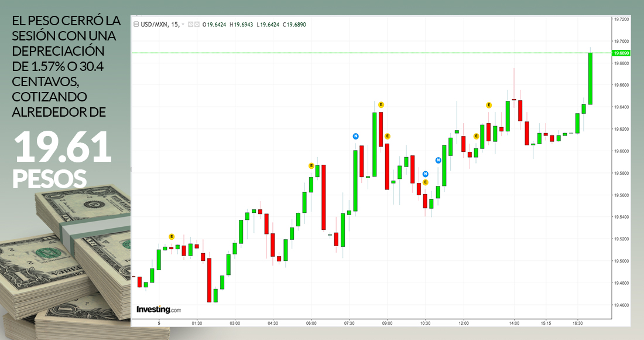Viewport: 644px width, 340px height.
Task: Select the yellow E marker directly below an N
Action: tap(426, 182)
